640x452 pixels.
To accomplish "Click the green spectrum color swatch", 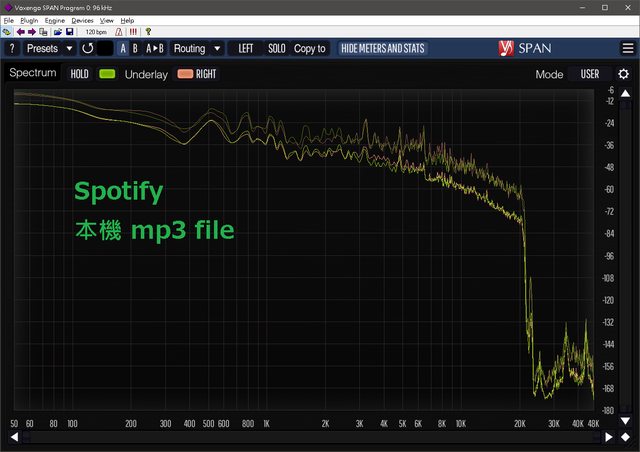I will click(x=107, y=74).
